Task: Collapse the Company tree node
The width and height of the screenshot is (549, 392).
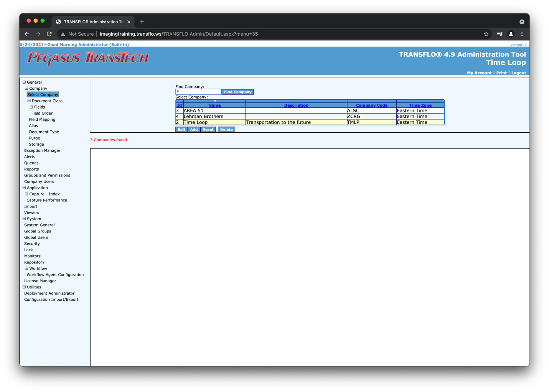Action: (x=26, y=88)
